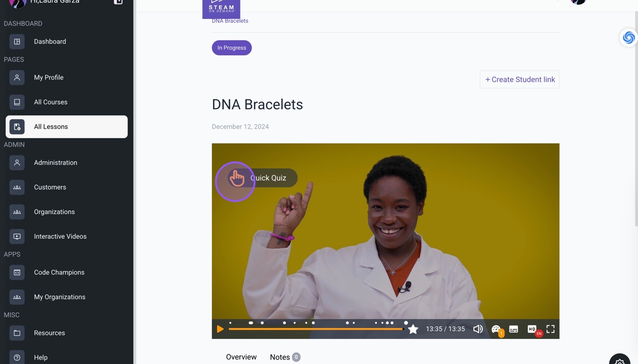This screenshot has width=638, height=364.
Task: Open HQ quality settings icon
Action: coord(532,329)
